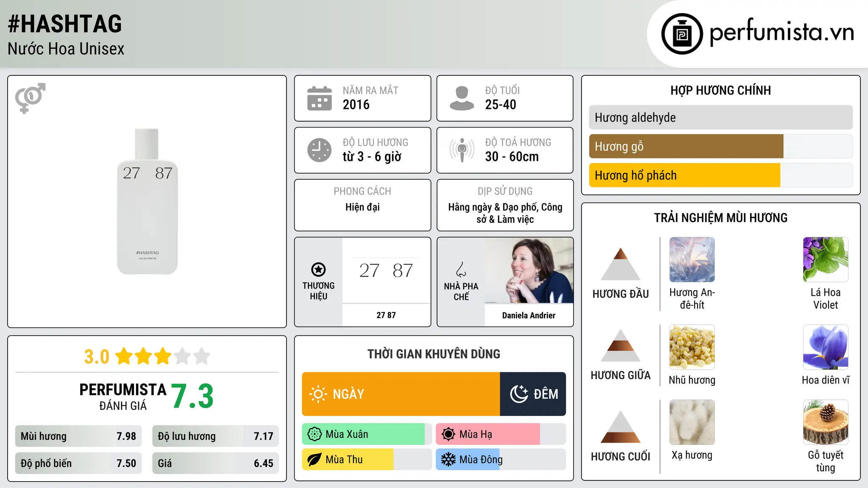868x488 pixels.
Task: Click the 'Giá' score row 6.45
Action: coord(215,463)
